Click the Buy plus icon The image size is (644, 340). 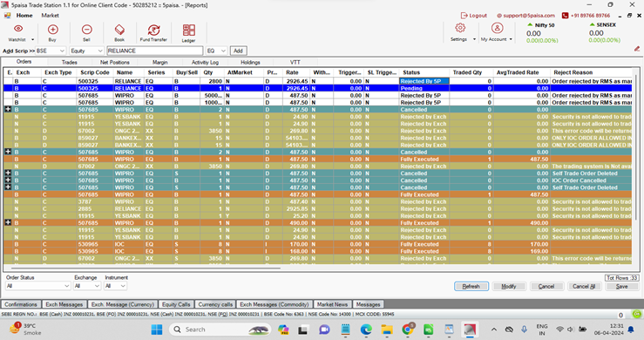(52, 30)
